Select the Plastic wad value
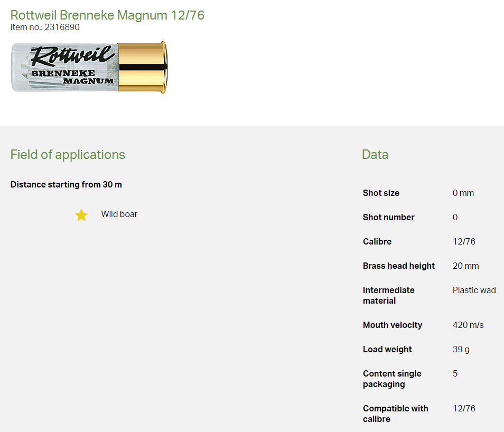 (x=474, y=290)
